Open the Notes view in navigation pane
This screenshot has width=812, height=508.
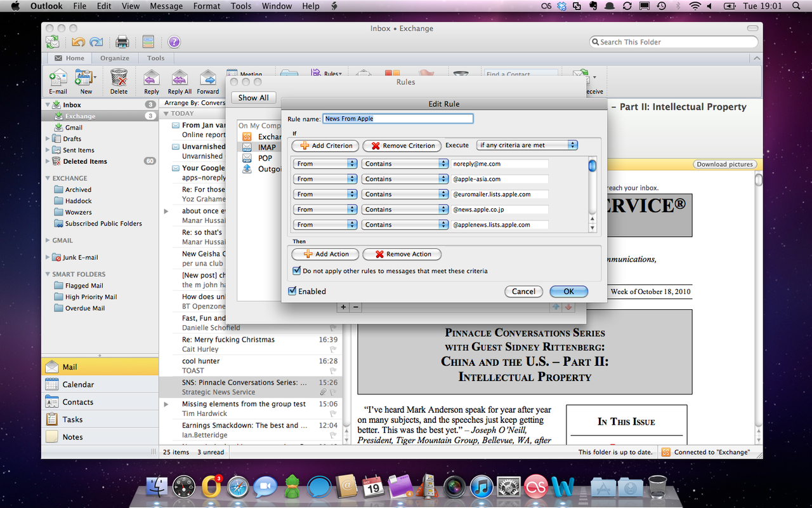(100, 437)
